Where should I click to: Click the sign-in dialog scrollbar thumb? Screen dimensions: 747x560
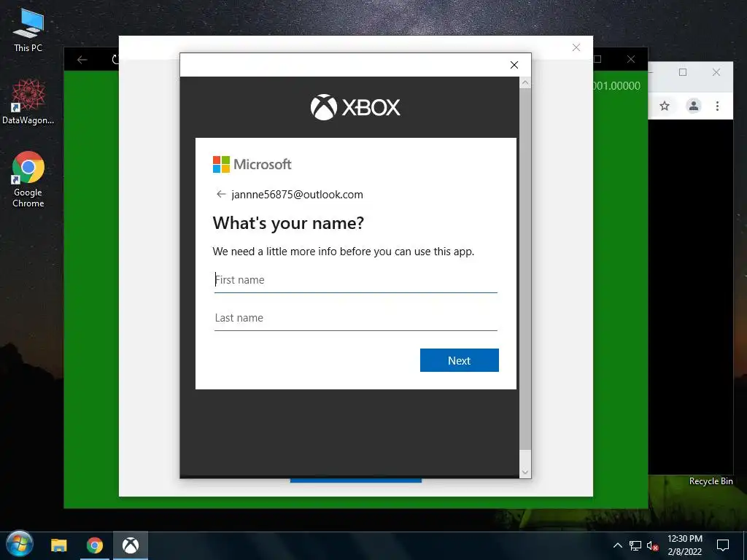(x=525, y=269)
